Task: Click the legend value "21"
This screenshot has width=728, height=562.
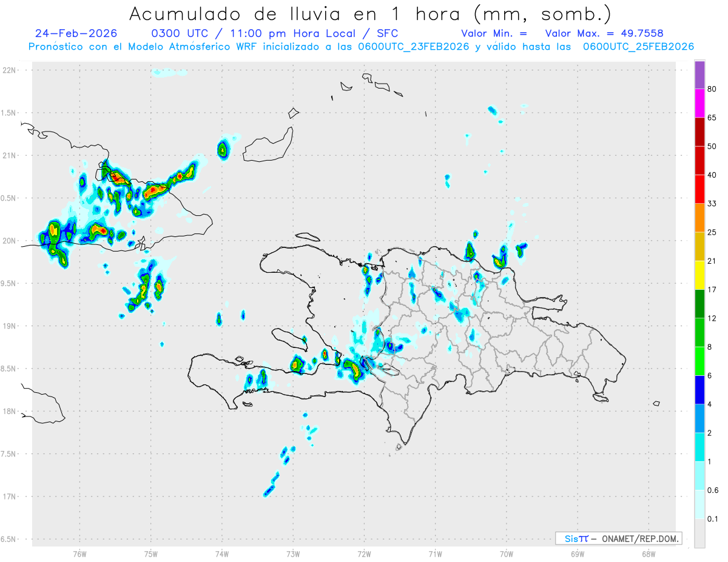Action: [x=713, y=261]
